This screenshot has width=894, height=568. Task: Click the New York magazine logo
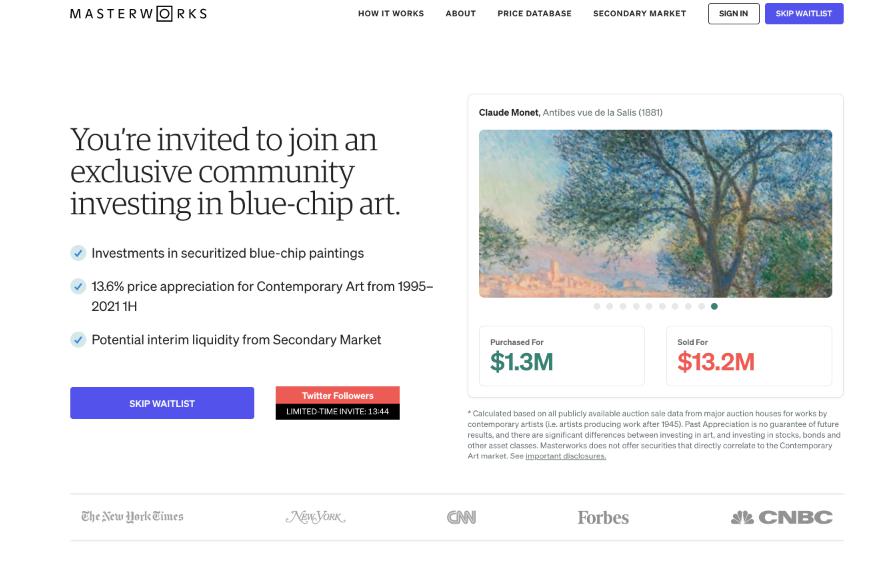click(x=315, y=517)
